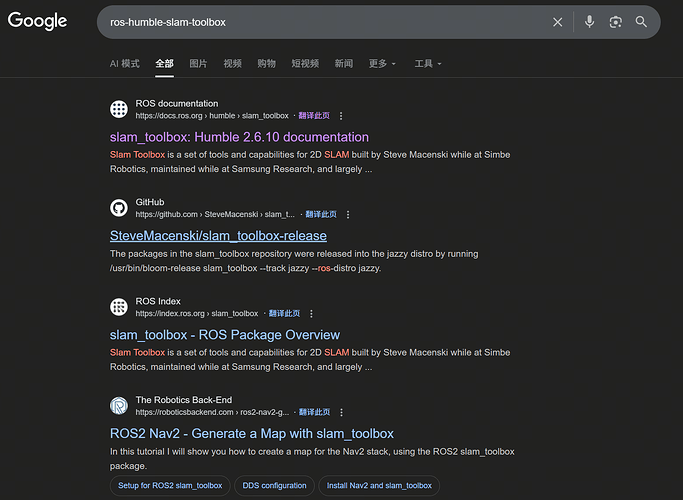Switch to 图片 tab

[x=198, y=64]
